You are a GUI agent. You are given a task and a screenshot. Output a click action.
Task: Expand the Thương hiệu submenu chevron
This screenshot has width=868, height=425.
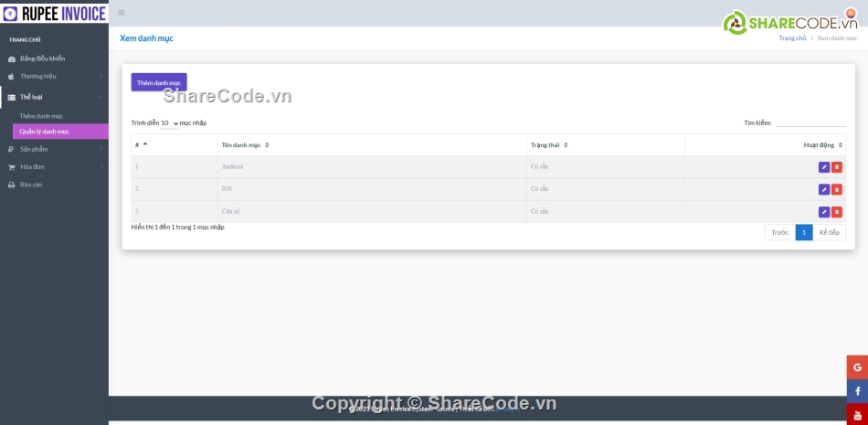coord(101,76)
